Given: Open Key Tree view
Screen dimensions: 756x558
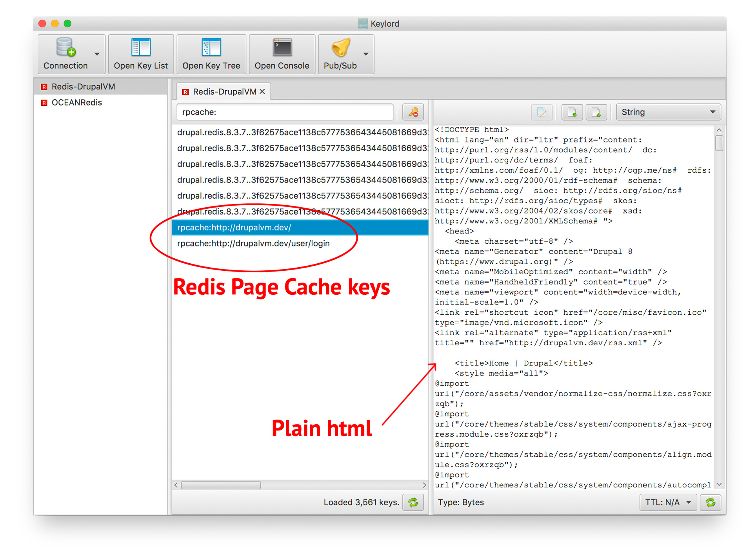Looking at the screenshot, I should click(211, 54).
